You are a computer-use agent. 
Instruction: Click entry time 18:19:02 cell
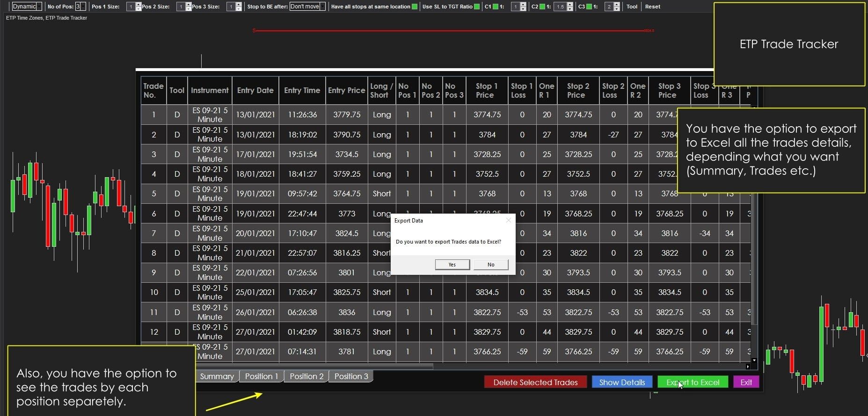(302, 135)
